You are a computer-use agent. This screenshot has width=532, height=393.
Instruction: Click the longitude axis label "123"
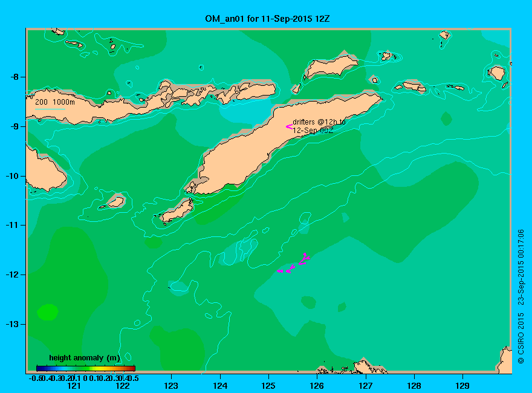[171, 386]
